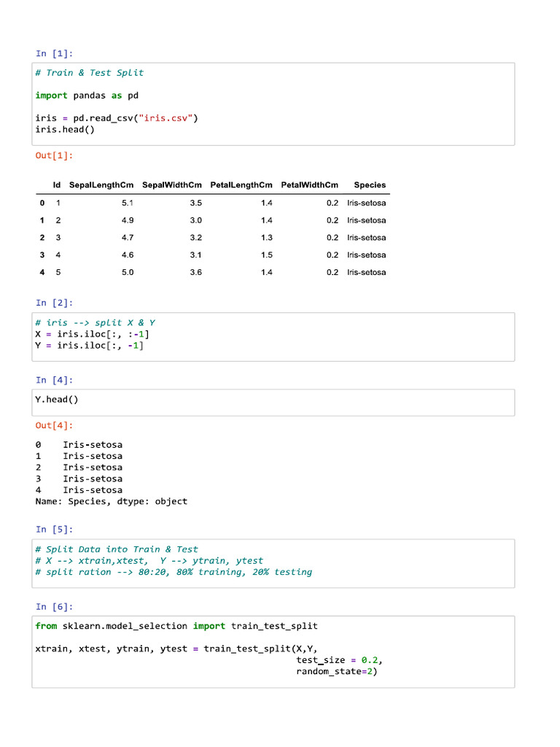Focus the cell defining X and Y
This screenshot has height=747, width=560.
(x=273, y=336)
